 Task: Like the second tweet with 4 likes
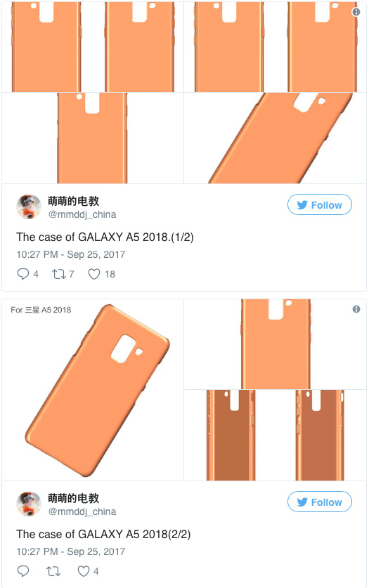83,571
